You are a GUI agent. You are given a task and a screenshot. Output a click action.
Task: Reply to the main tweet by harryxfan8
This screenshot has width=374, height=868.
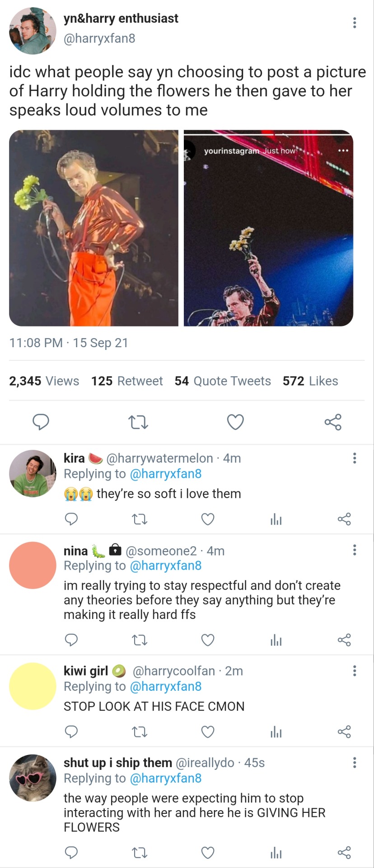coord(41,422)
